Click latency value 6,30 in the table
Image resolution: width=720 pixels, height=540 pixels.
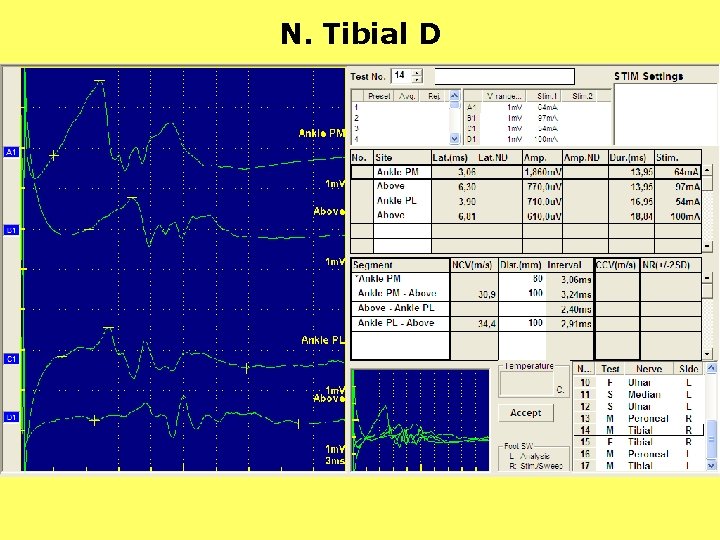[467, 187]
